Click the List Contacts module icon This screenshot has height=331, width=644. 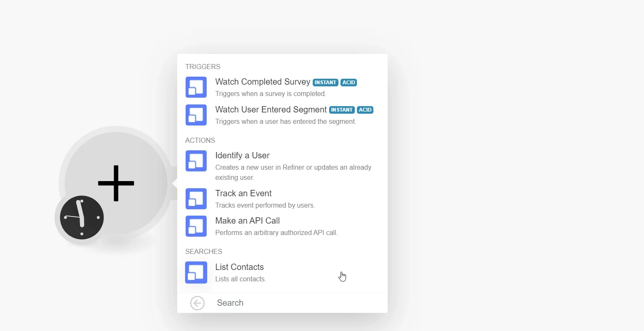pyautogui.click(x=196, y=272)
